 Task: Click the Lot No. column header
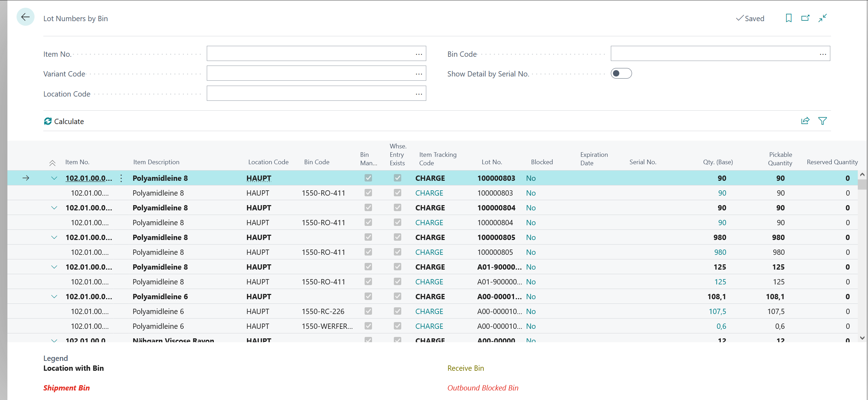click(x=492, y=162)
